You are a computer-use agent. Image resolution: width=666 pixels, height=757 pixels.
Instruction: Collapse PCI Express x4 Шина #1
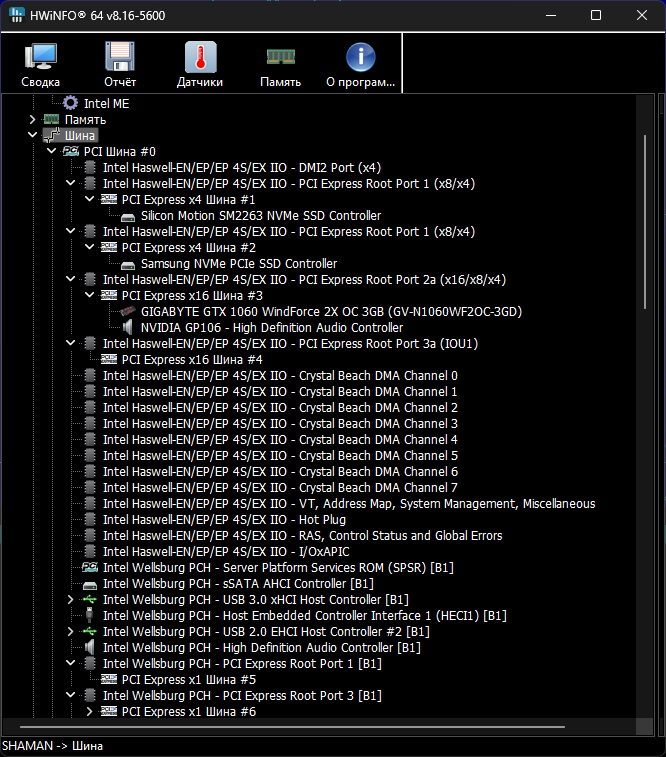click(x=89, y=199)
